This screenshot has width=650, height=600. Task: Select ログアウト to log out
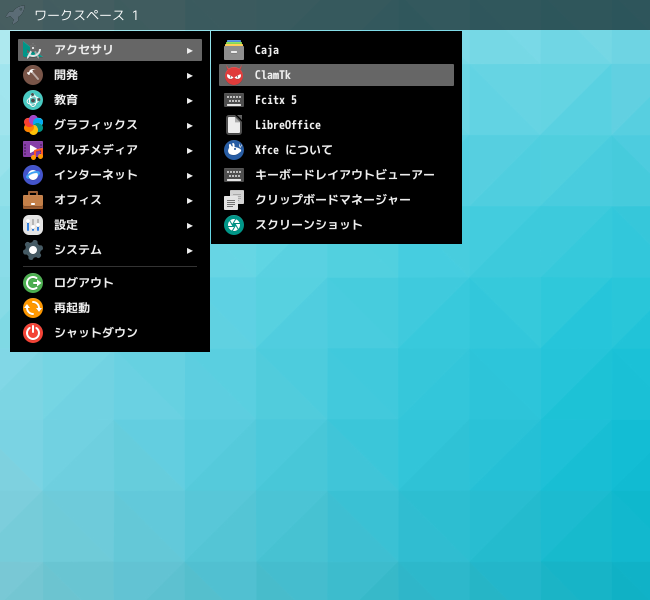pyautogui.click(x=84, y=283)
